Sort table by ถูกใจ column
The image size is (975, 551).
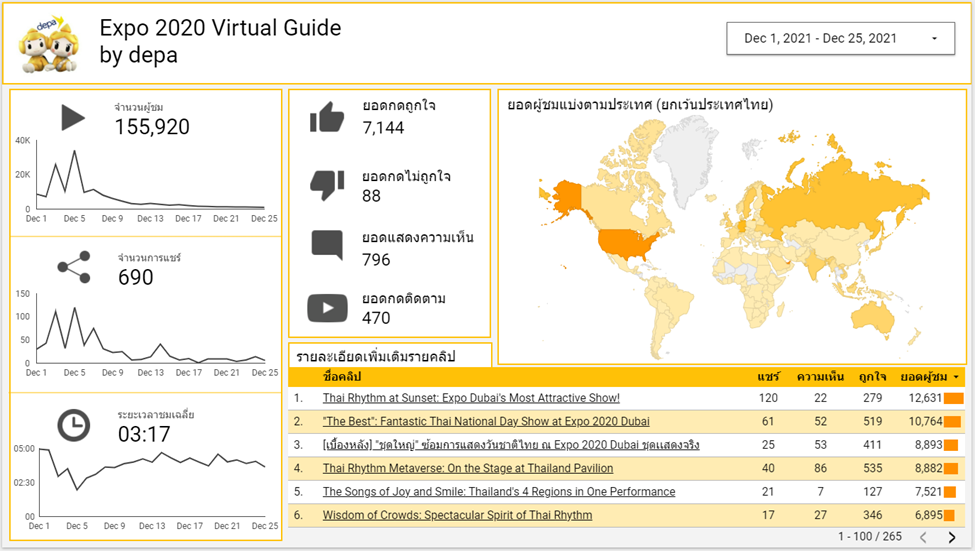coord(872,377)
